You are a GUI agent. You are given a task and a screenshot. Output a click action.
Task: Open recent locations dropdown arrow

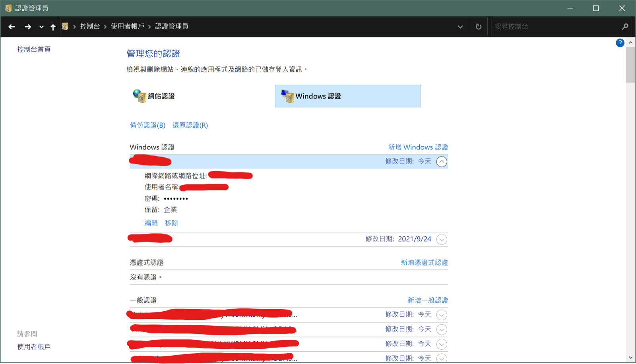(x=41, y=27)
